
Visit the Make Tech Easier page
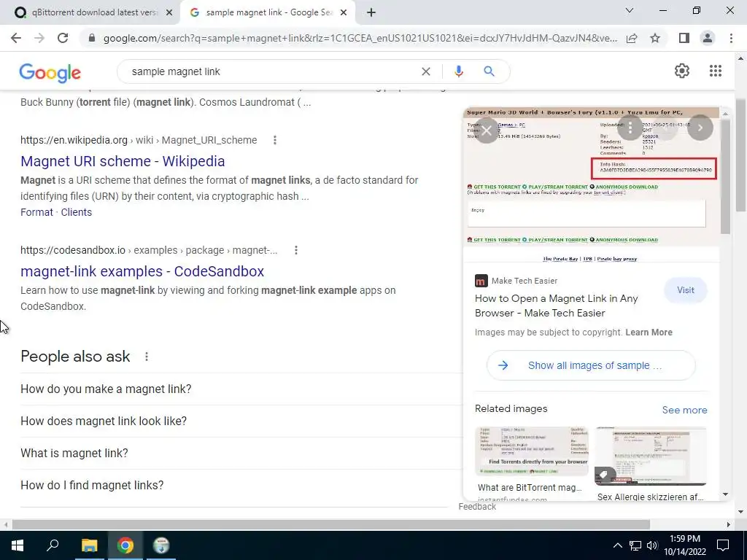pyautogui.click(x=686, y=290)
